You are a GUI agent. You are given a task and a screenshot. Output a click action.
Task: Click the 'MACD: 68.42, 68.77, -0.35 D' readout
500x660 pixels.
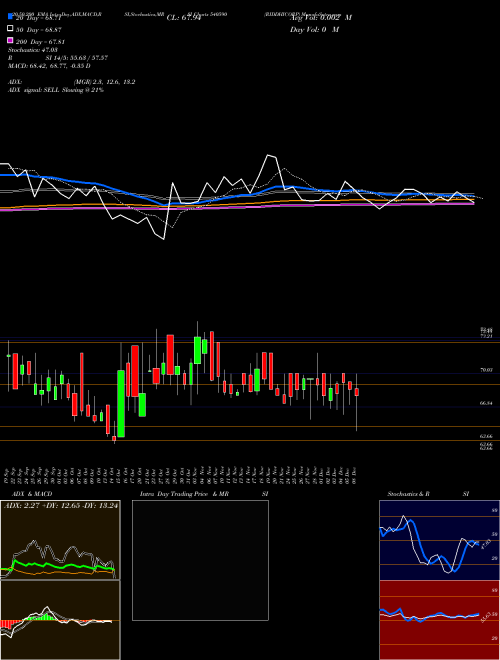(x=49, y=66)
